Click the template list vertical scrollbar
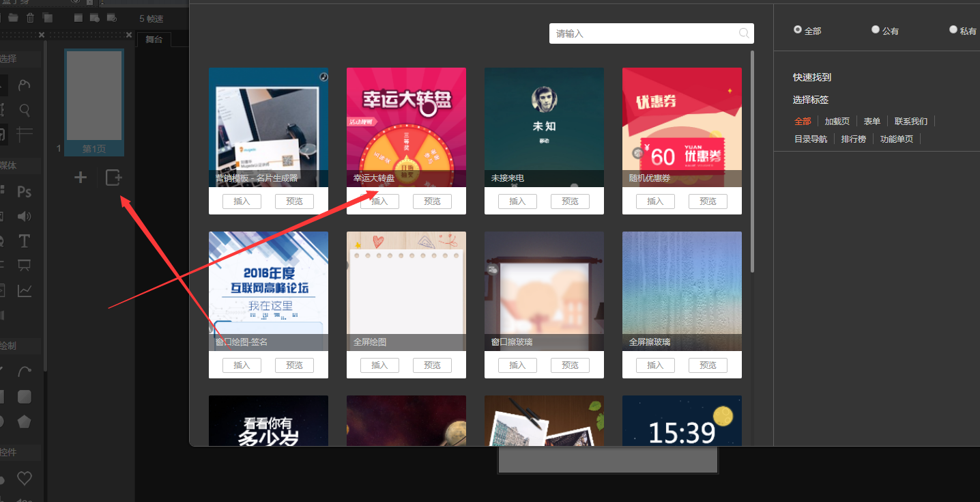This screenshot has width=980, height=502. tap(752, 161)
